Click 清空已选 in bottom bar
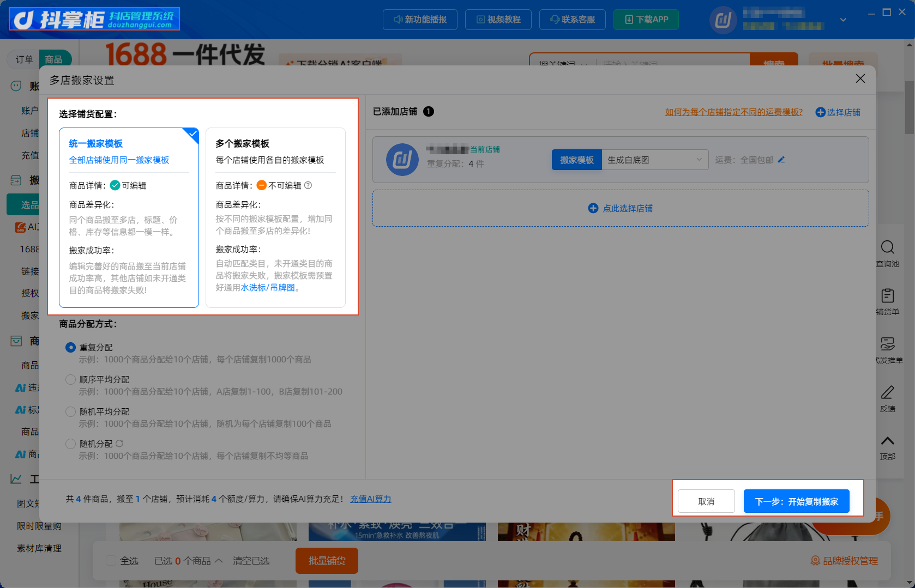 [251, 561]
